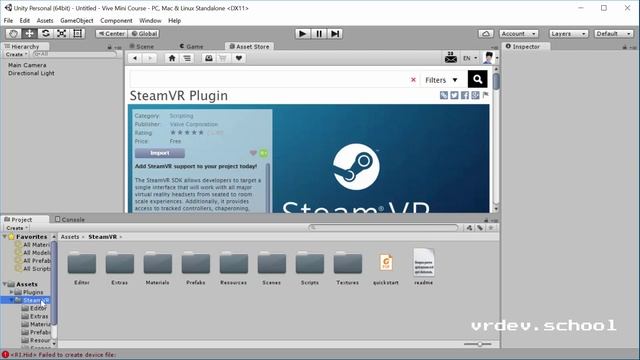Toggle Global handle rotation
Viewport: 640px width, 360px height.
click(x=144, y=33)
